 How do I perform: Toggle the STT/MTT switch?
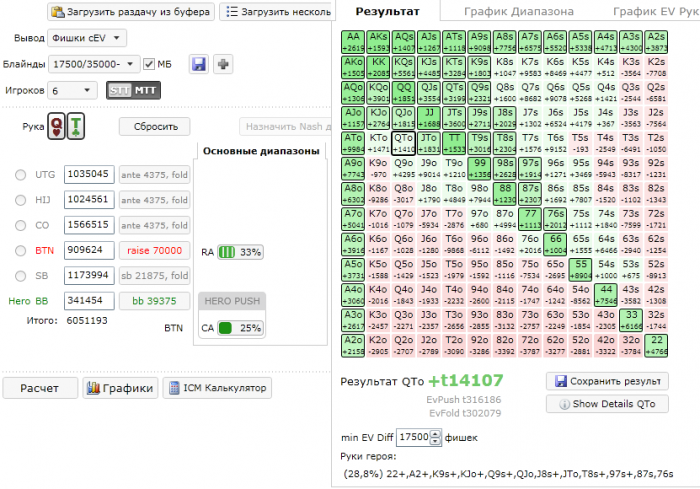133,91
